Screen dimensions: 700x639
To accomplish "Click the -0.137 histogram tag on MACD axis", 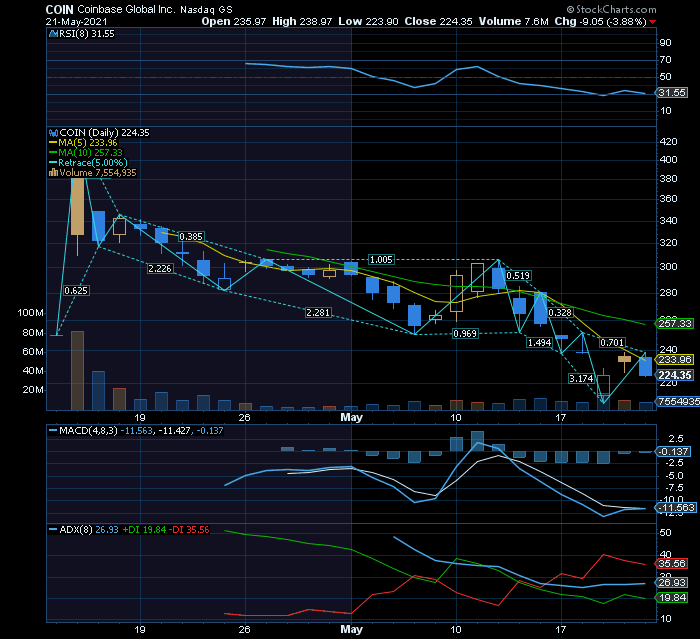I will [x=674, y=451].
